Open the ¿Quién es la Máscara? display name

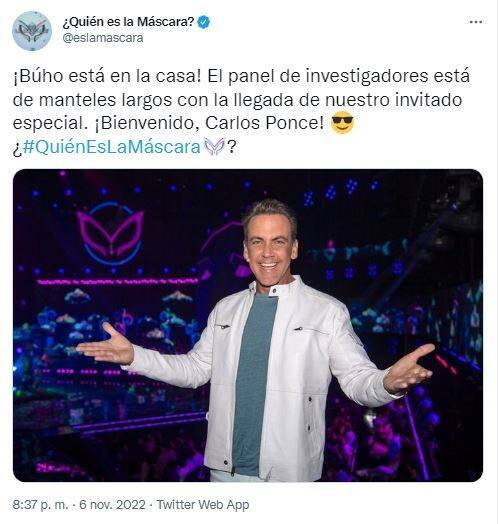pyautogui.click(x=128, y=22)
